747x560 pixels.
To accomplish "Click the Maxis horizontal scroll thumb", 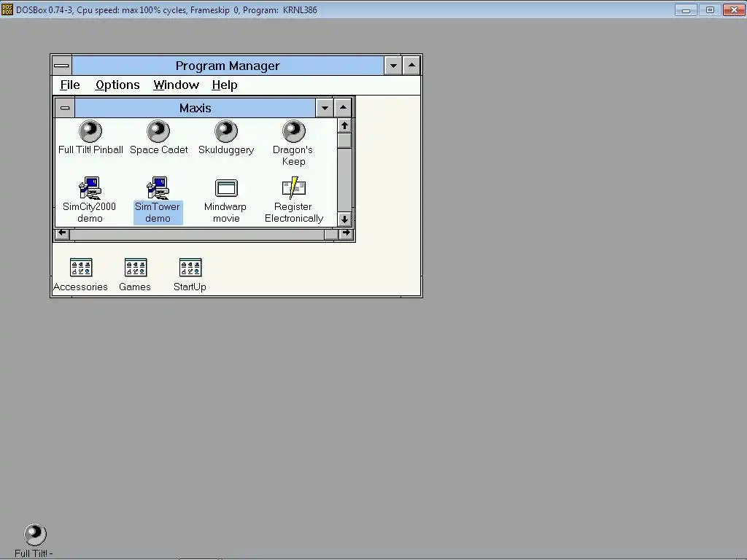I will pyautogui.click(x=331, y=234).
